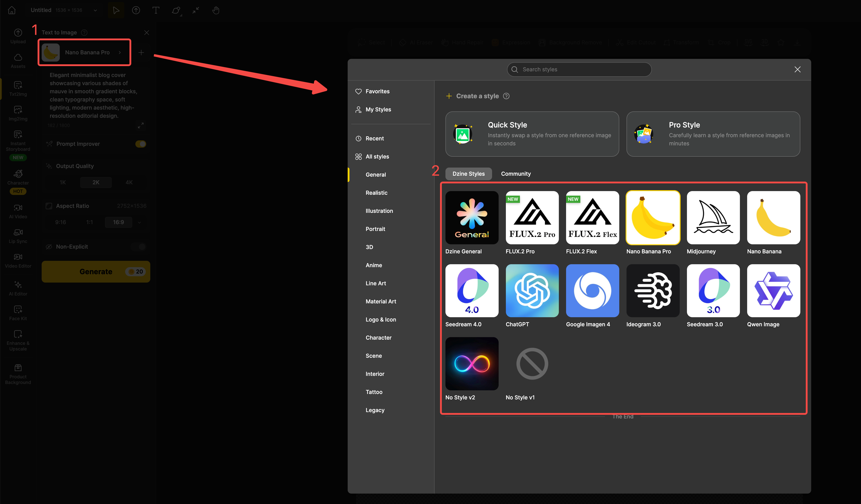Choose the ChatGPT model icon
The height and width of the screenshot is (504, 861).
(532, 290)
